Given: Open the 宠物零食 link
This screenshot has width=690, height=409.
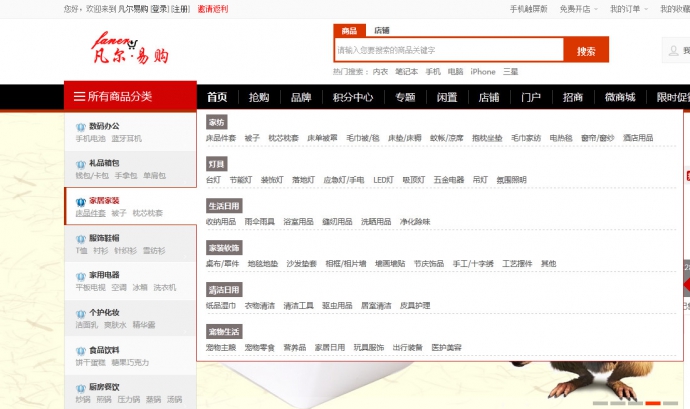Looking at the screenshot, I should coord(260,347).
